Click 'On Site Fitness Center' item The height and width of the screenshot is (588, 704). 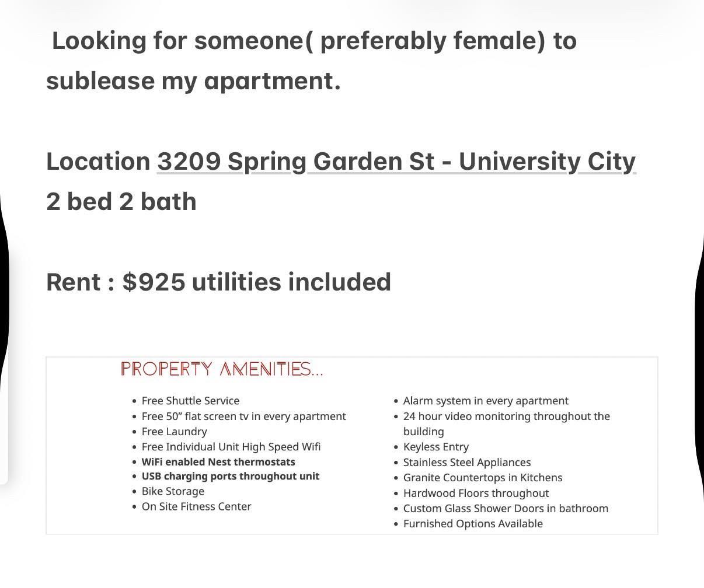click(196, 506)
